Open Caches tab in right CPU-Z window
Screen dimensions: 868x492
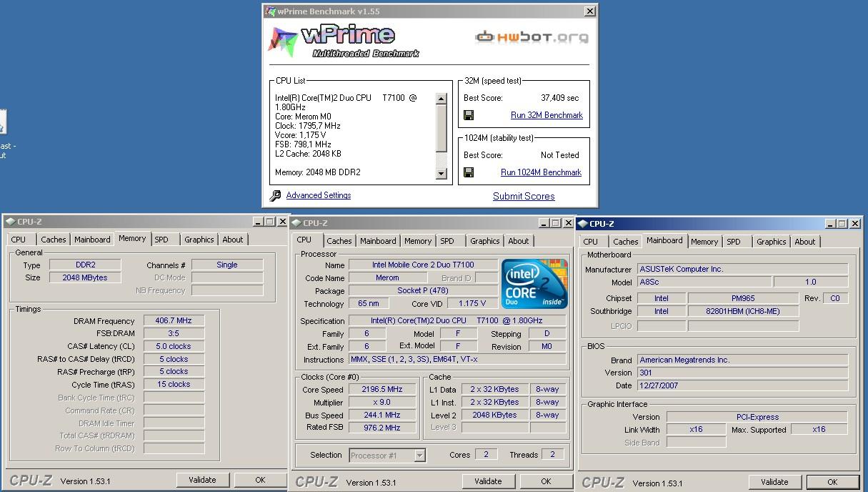[625, 242]
